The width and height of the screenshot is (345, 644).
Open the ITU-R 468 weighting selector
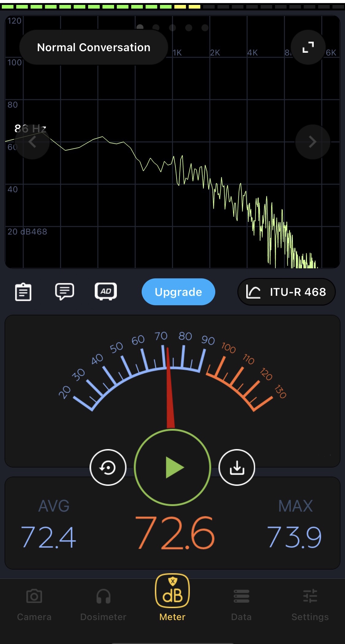[286, 292]
